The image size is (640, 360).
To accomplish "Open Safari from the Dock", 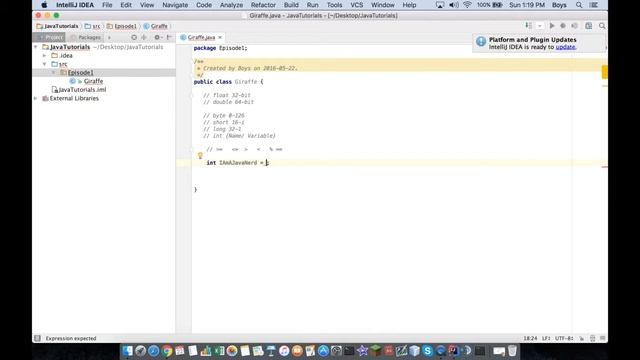I will [x=153, y=351].
